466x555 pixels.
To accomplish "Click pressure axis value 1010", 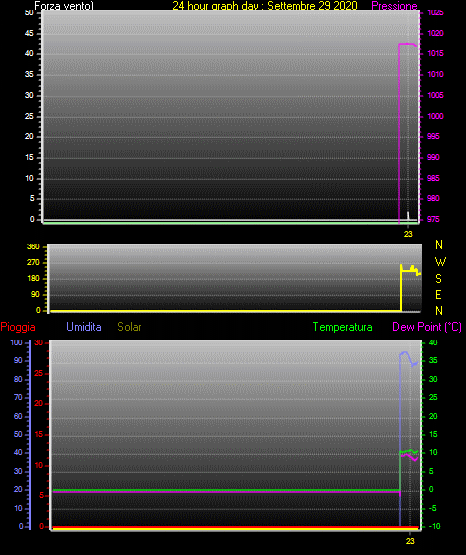I will coord(435,74).
